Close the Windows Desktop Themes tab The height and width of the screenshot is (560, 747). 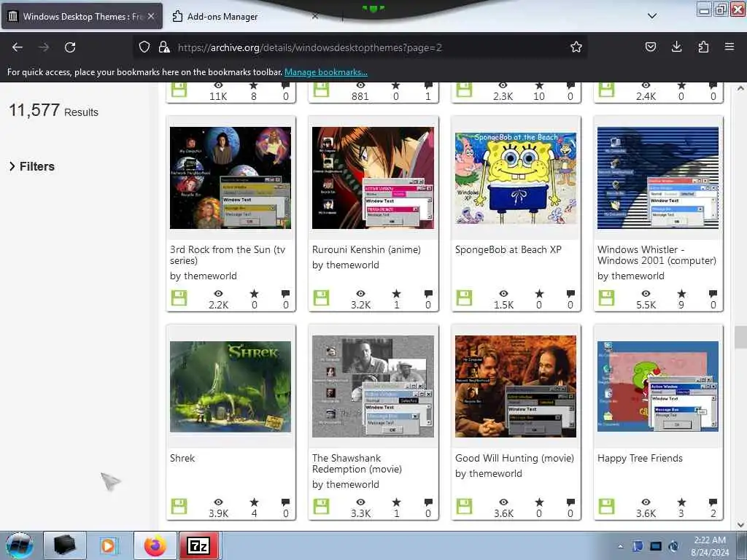click(x=151, y=16)
